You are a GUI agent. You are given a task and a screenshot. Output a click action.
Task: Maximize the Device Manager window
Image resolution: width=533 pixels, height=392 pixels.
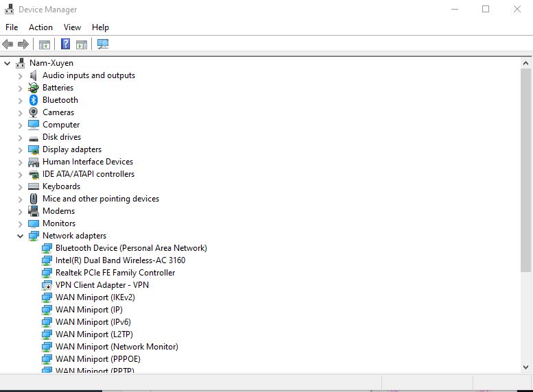(486, 9)
